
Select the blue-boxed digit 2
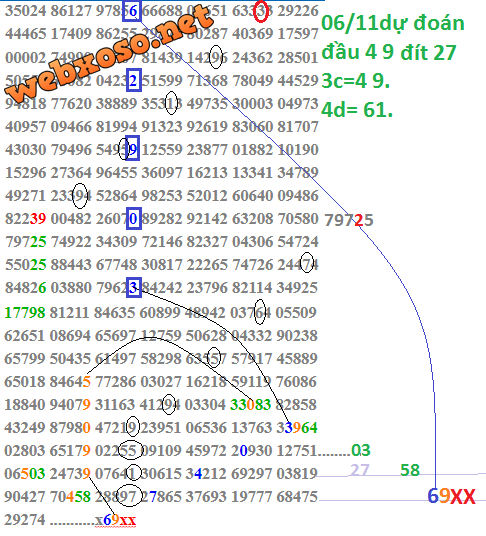134,80
